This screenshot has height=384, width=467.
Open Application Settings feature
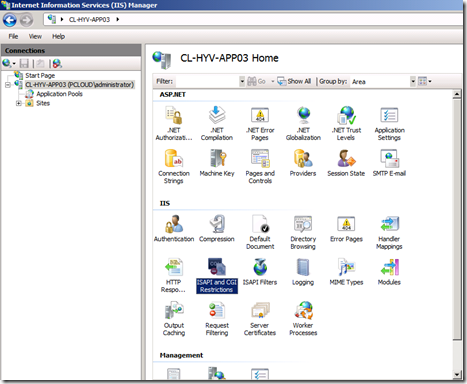[x=389, y=123]
